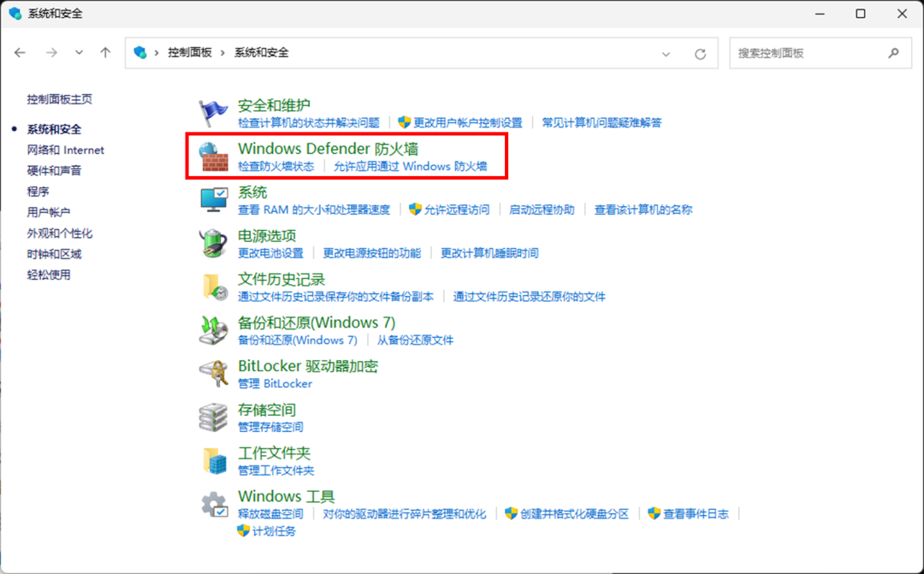The width and height of the screenshot is (924, 574).
Task: Expand the chevron after 控制面板 in breadcrumb
Action: [x=222, y=52]
